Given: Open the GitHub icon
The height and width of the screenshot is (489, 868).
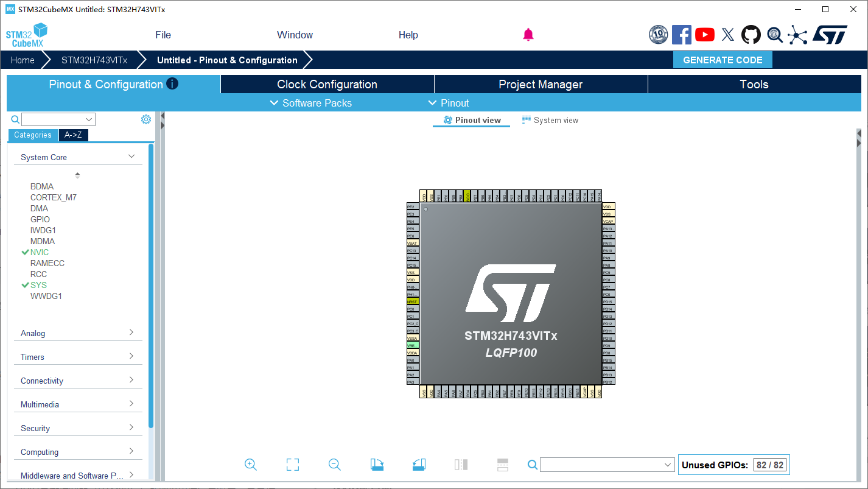Looking at the screenshot, I should coord(751,35).
